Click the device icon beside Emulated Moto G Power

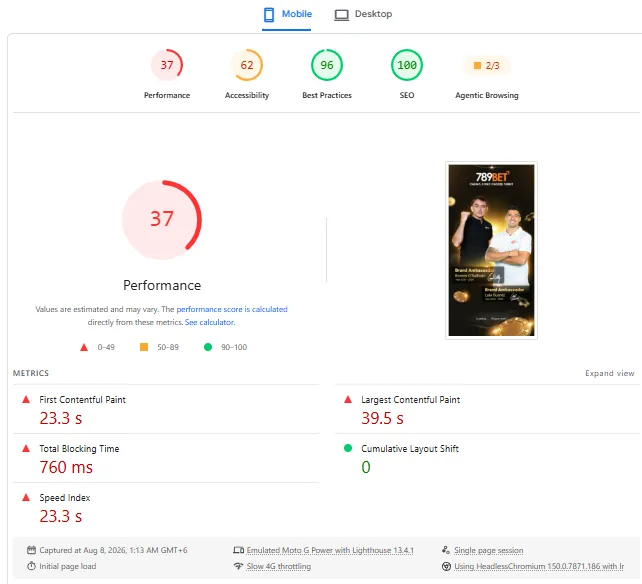click(x=239, y=550)
